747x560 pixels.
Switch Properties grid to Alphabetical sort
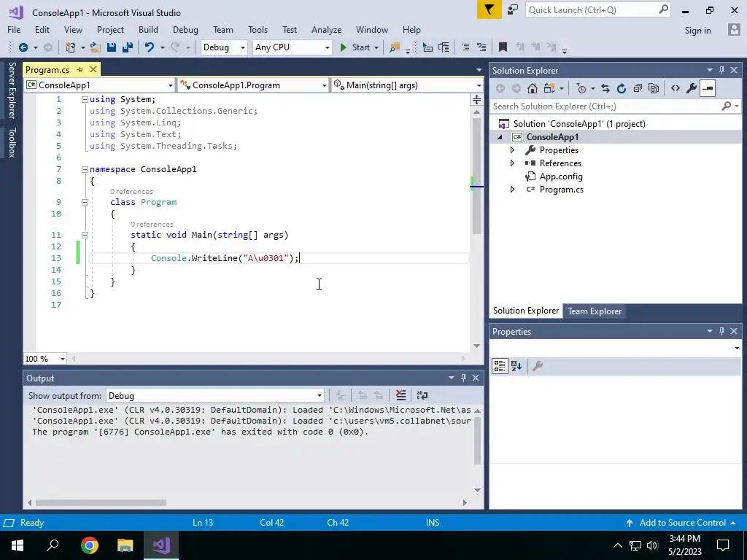click(516, 366)
